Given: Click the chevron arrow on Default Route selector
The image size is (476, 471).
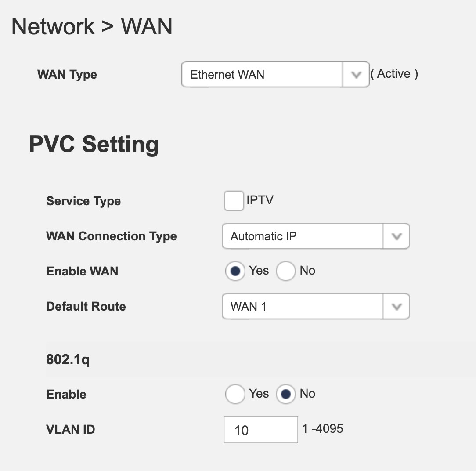Looking at the screenshot, I should pyautogui.click(x=397, y=307).
